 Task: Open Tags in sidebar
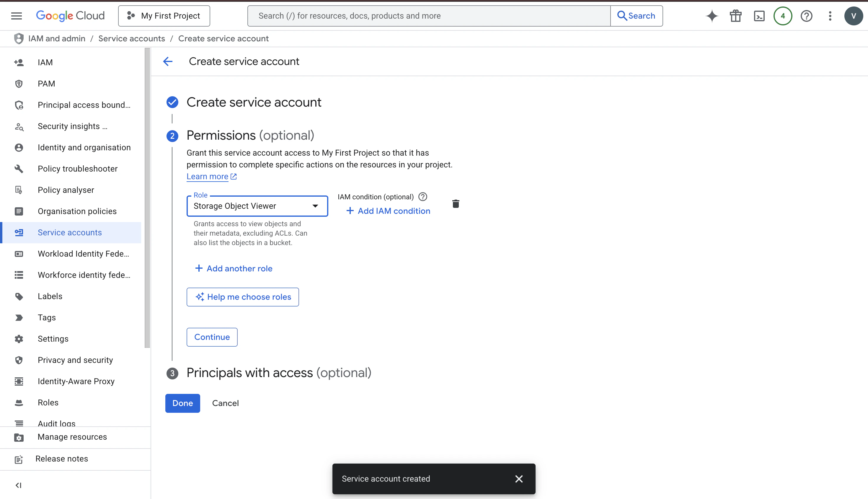[71, 317]
